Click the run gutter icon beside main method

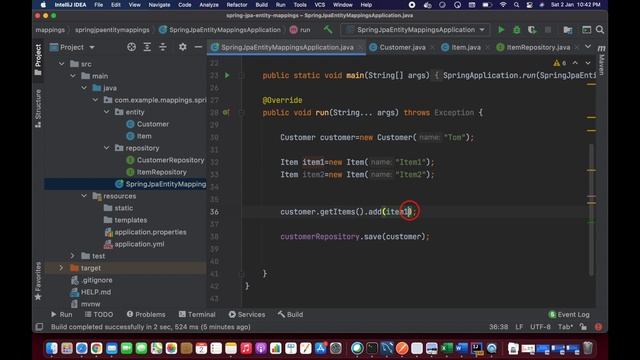(x=227, y=76)
